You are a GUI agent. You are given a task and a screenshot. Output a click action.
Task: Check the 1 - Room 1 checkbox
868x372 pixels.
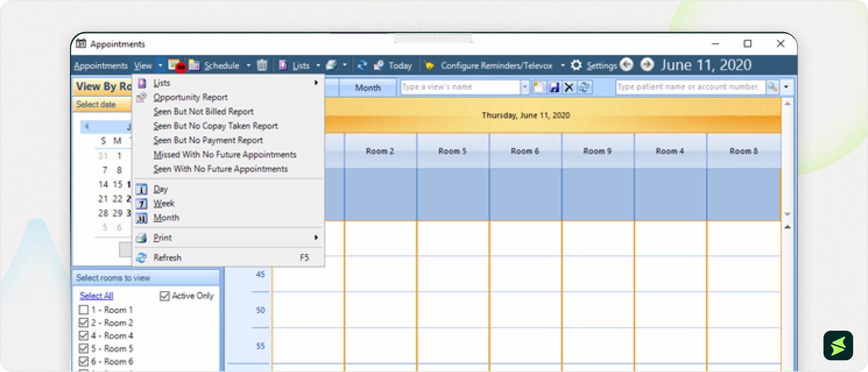[83, 310]
